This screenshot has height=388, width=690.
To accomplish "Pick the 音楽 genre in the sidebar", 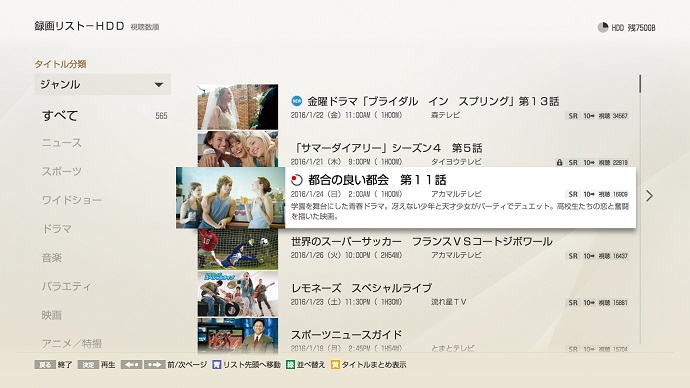I will pyautogui.click(x=51, y=257).
